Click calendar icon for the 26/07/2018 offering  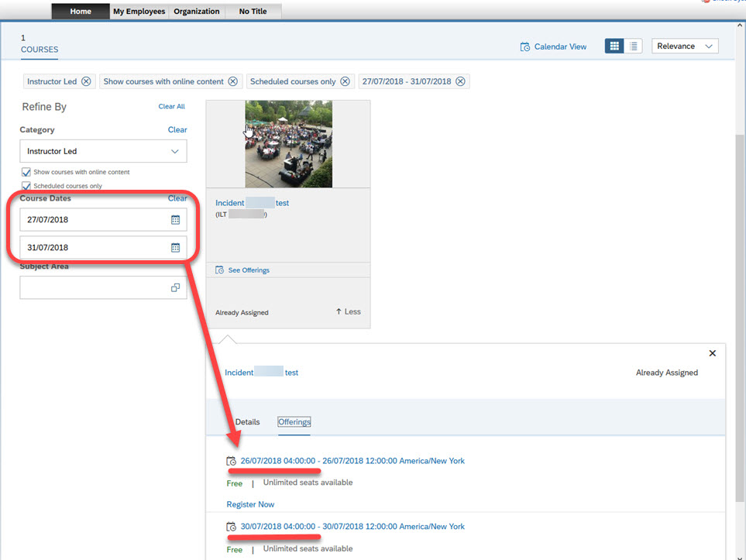[231, 461]
